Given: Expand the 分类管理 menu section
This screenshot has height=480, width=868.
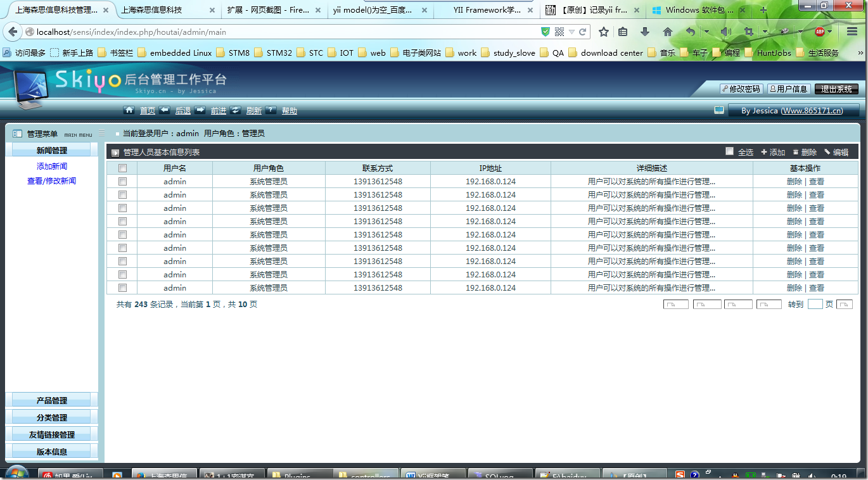Looking at the screenshot, I should [51, 418].
